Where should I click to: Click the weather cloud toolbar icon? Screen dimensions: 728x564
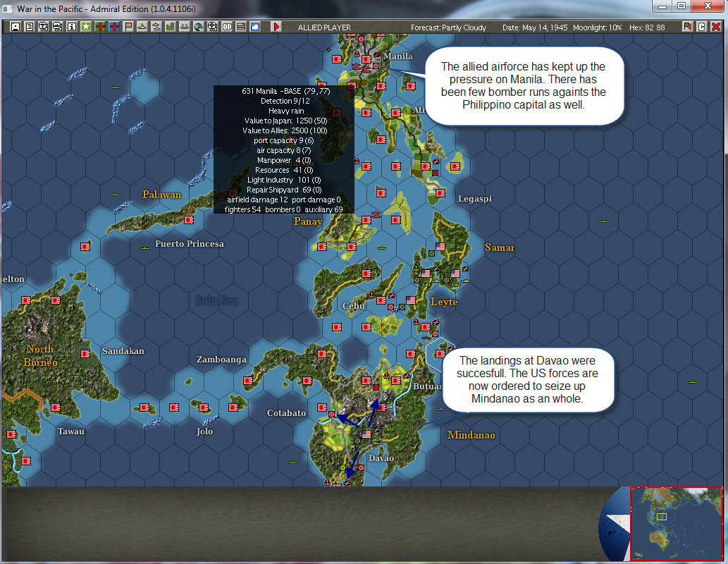[255, 27]
